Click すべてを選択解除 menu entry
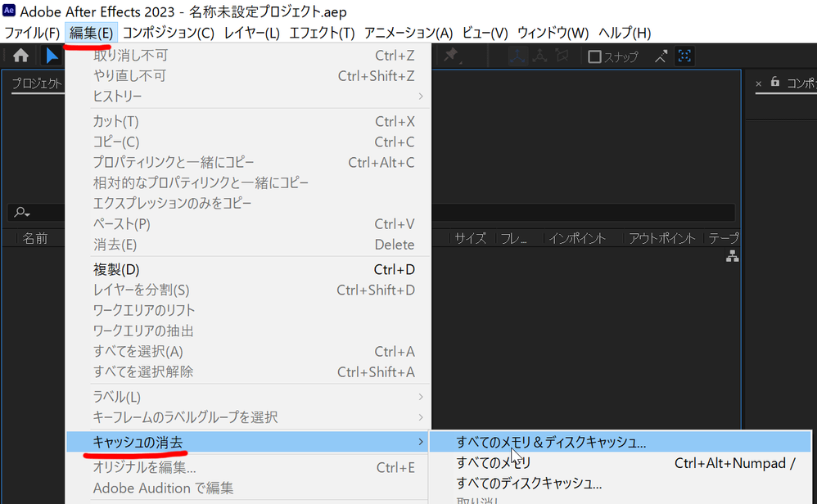The height and width of the screenshot is (504, 817). coord(249,371)
